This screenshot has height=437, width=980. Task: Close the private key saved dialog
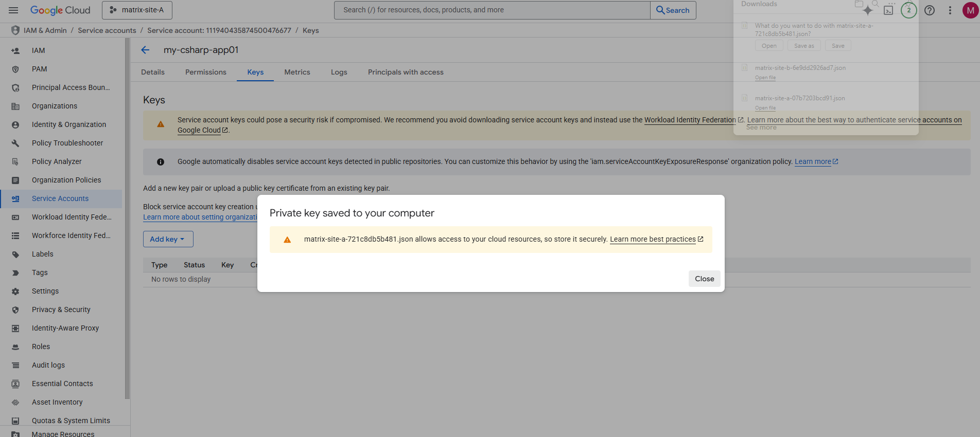pyautogui.click(x=704, y=279)
